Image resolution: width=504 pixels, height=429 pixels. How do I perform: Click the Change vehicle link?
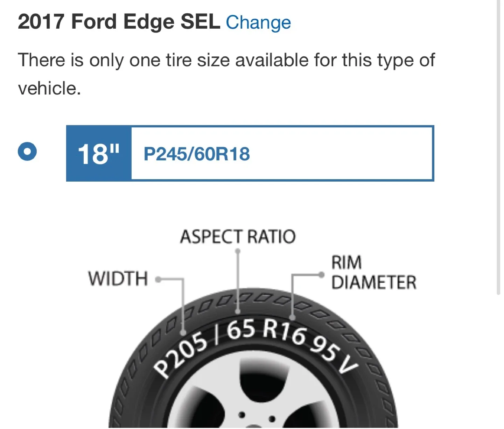click(258, 22)
